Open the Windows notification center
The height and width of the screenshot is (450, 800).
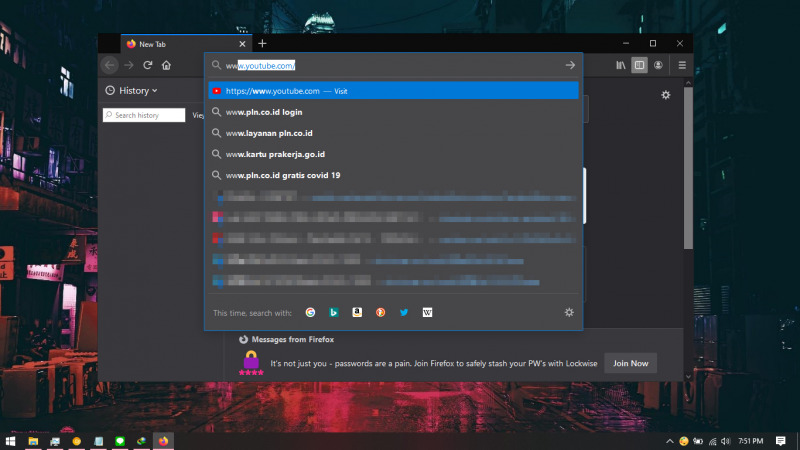pyautogui.click(x=780, y=441)
